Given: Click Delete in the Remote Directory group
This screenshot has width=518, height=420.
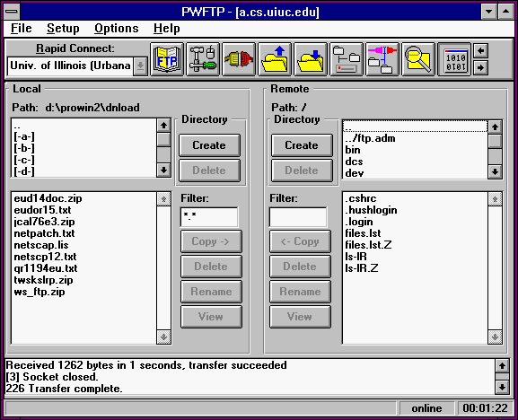Looking at the screenshot, I should tap(302, 171).
